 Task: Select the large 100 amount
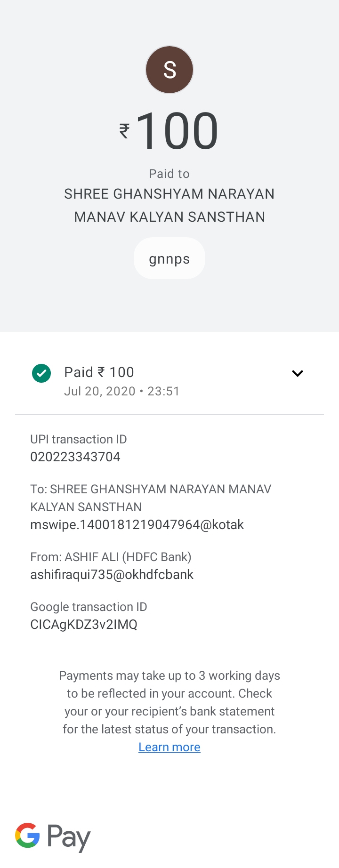click(x=178, y=131)
